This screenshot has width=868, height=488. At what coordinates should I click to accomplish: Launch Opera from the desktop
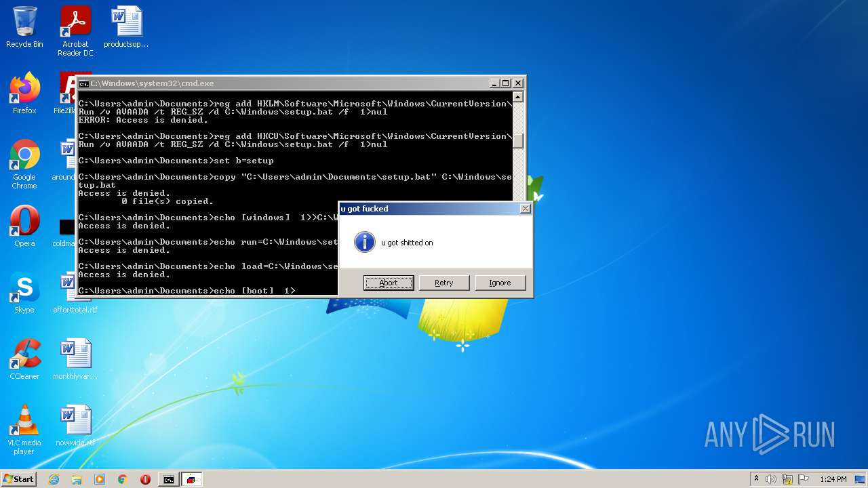(x=24, y=226)
